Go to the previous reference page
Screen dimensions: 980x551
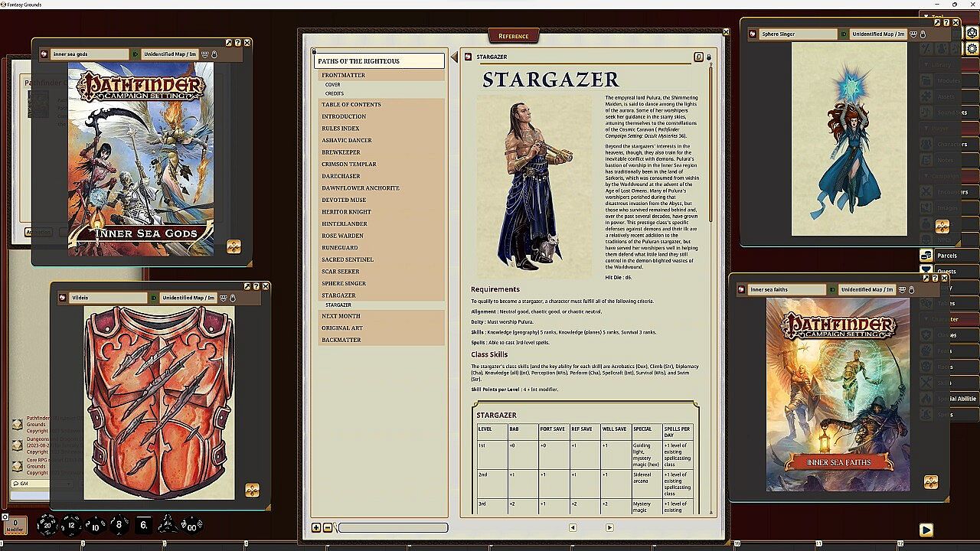[x=573, y=527]
